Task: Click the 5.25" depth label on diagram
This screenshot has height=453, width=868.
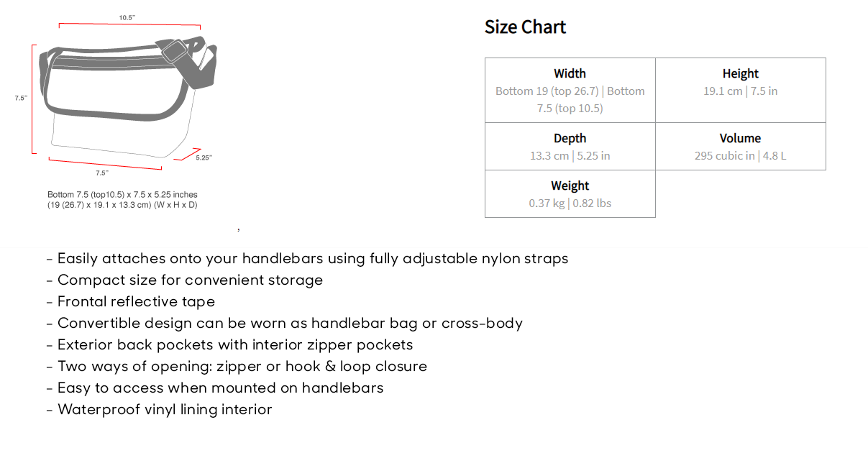Action: pos(204,157)
